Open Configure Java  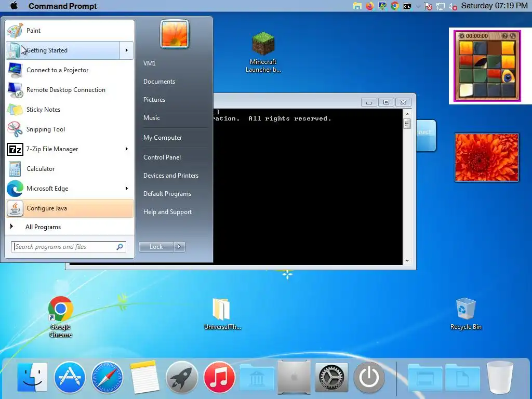(70, 208)
